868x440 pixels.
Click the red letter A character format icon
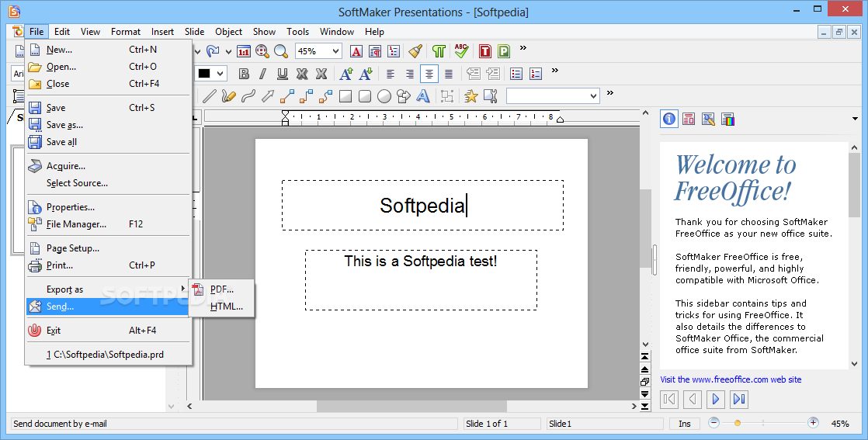[x=356, y=51]
